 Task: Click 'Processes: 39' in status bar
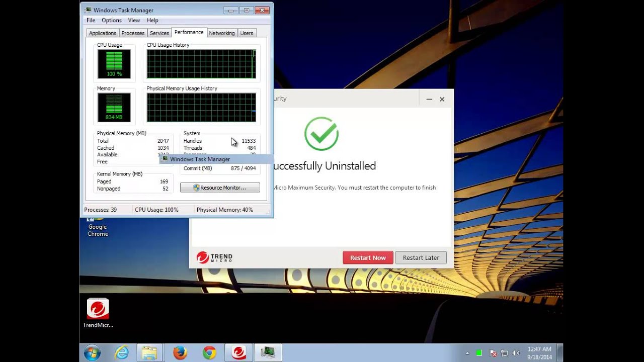(x=101, y=210)
